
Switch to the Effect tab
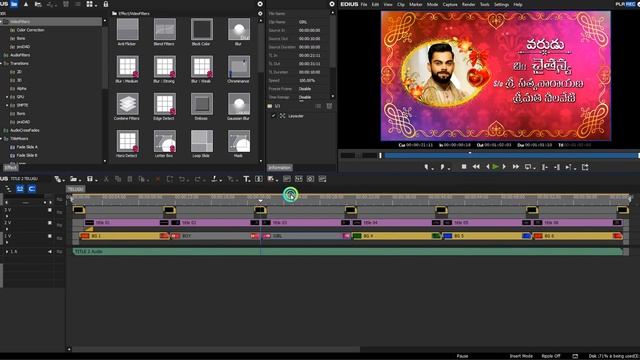pyautogui.click(x=11, y=168)
